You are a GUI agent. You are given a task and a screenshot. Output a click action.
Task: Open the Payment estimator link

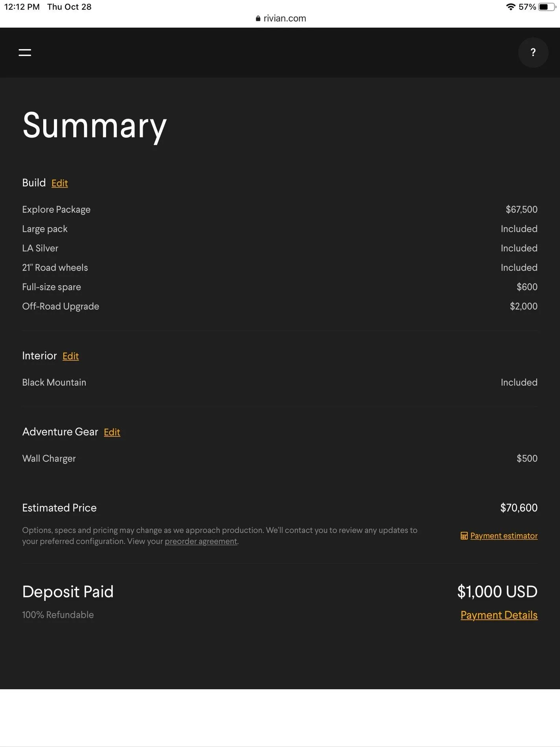click(504, 536)
